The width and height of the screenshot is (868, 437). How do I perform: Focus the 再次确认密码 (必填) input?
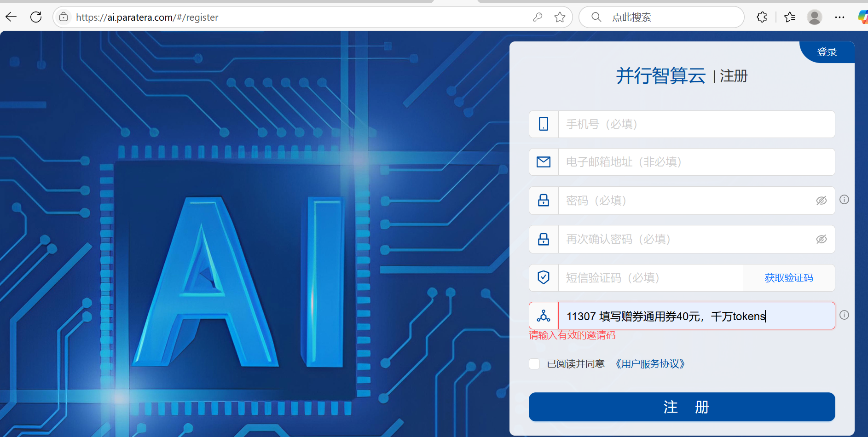(686, 239)
